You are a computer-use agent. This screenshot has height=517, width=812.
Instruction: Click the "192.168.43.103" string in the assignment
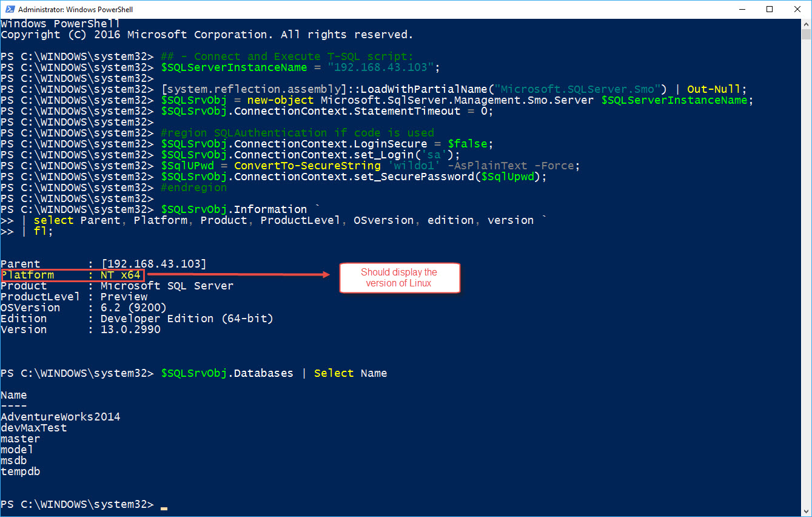[381, 67]
